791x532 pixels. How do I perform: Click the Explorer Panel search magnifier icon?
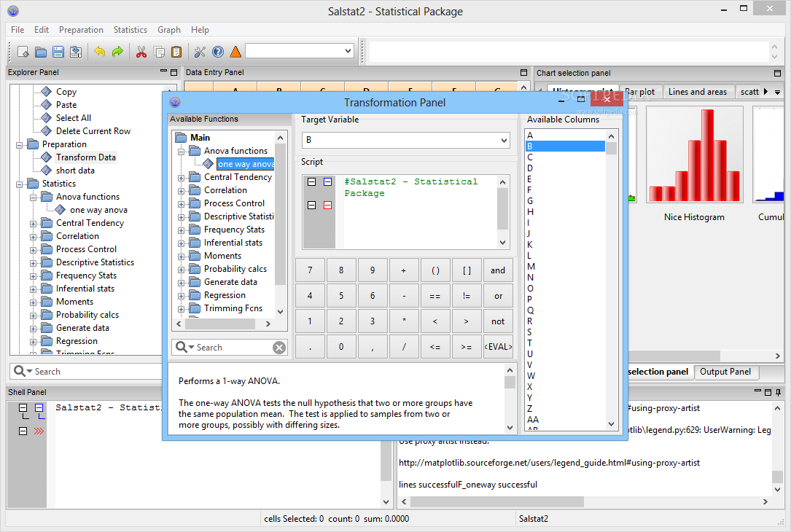19,371
